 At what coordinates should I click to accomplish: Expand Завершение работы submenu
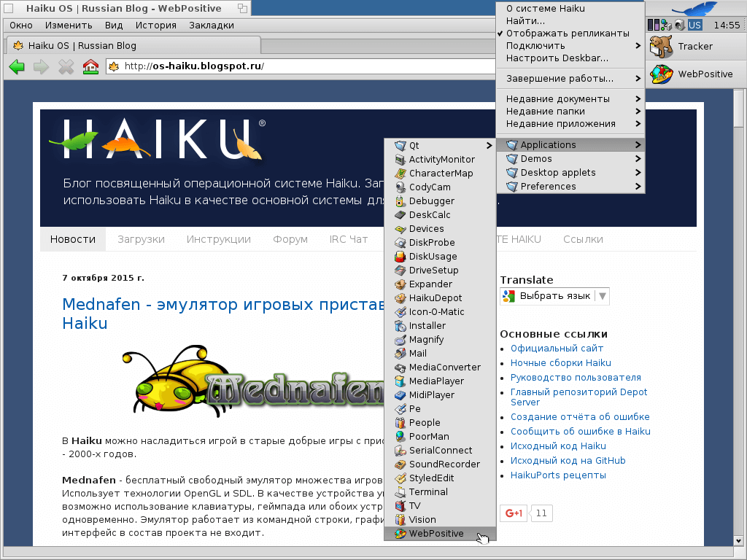pyautogui.click(x=570, y=79)
